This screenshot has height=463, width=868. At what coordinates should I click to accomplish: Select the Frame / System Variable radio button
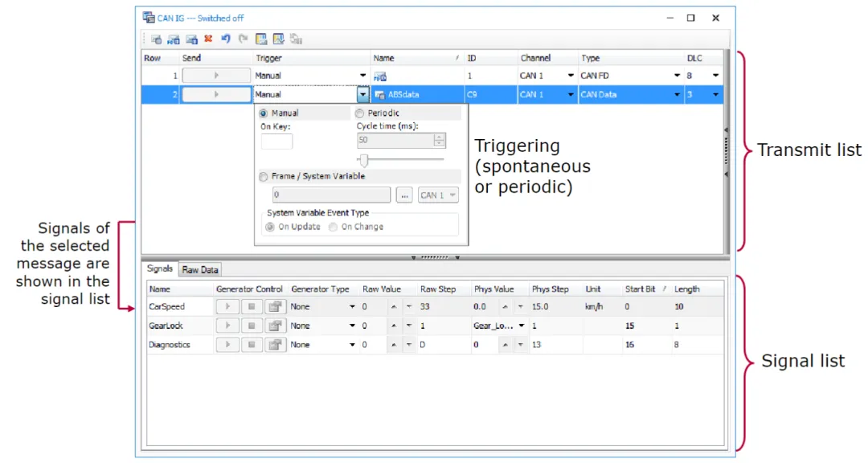click(x=264, y=177)
